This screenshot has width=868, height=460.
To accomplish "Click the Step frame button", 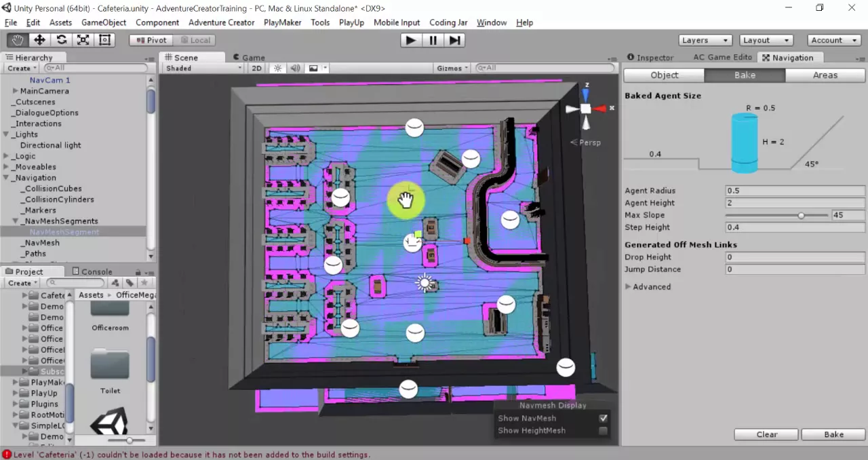I will pyautogui.click(x=454, y=40).
